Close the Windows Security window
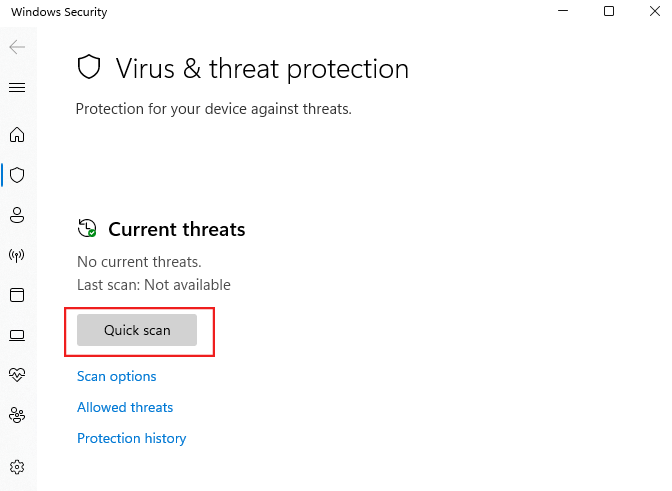Viewport: 672px width, 491px height. [653, 12]
